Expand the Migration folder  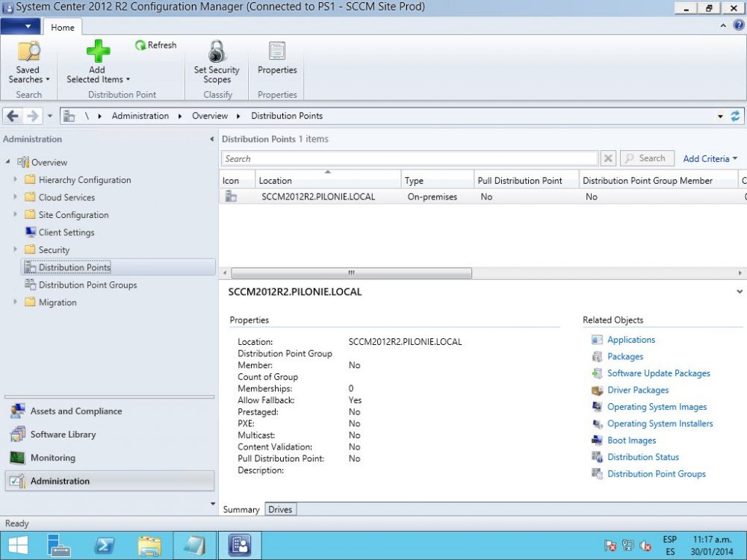tap(15, 302)
